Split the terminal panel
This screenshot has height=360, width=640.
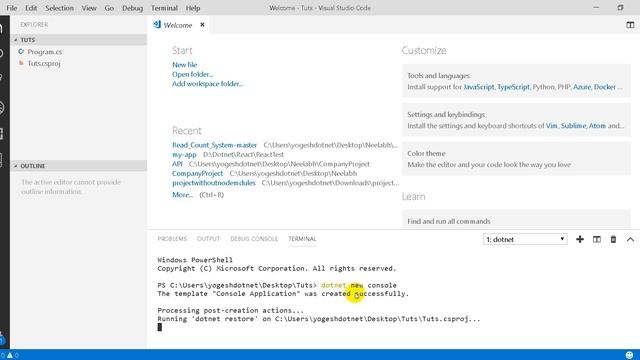pyautogui.click(x=597, y=239)
